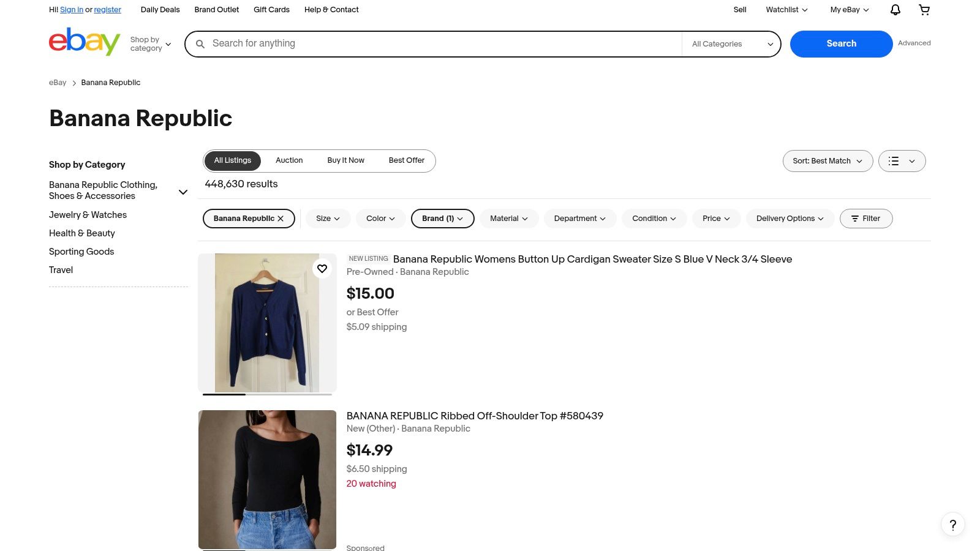Open the Ribbed Off-Shoulder Top thumbnail
980x551 pixels.
click(267, 479)
